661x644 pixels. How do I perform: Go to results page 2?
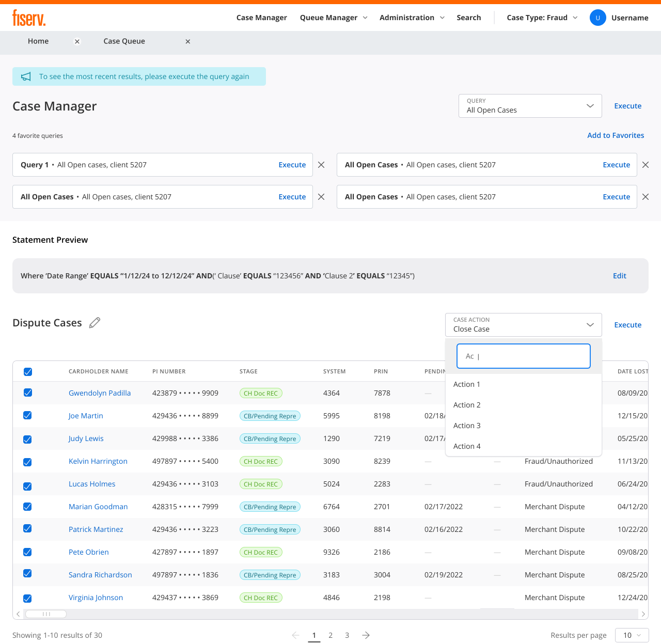(330, 635)
